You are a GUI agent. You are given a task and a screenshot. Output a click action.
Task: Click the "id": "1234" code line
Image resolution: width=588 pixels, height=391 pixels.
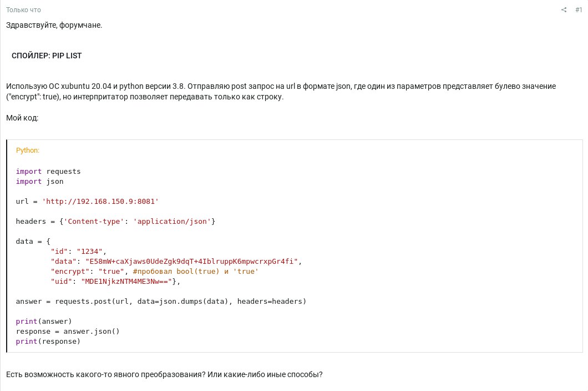pos(78,251)
